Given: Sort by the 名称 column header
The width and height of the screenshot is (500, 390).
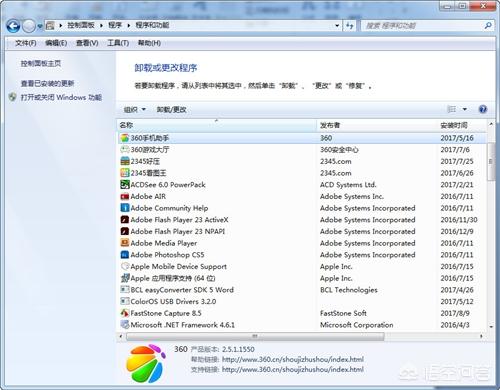Looking at the screenshot, I should click(217, 125).
